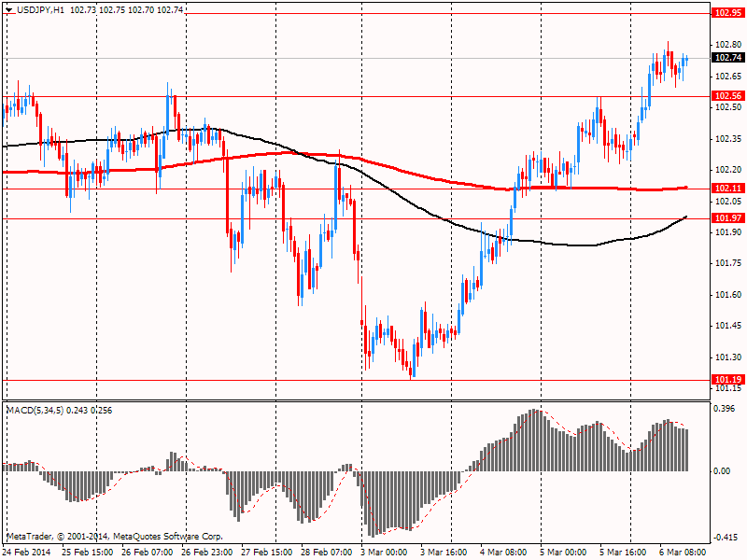Select the MACD scale value -0.415
The width and height of the screenshot is (747, 560).
(724, 538)
